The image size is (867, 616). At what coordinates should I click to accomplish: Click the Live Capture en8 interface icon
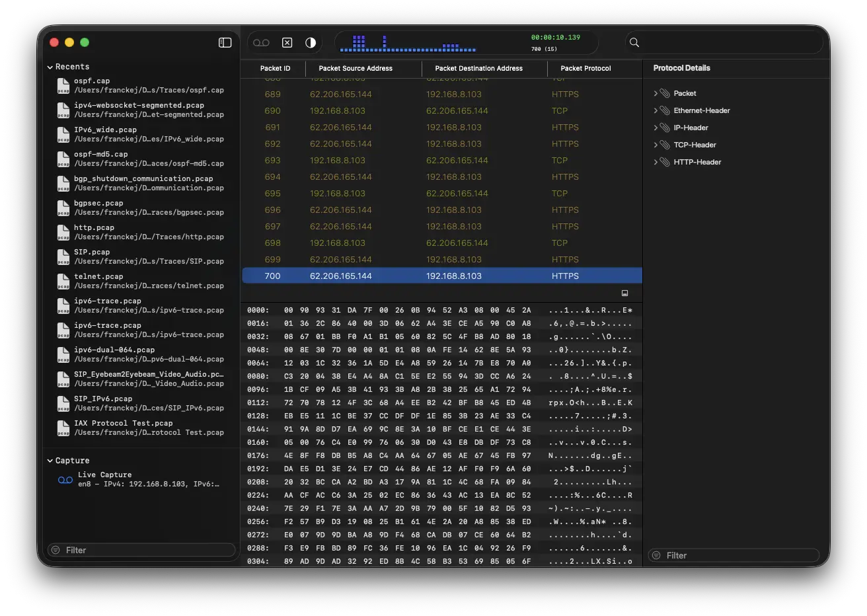pyautogui.click(x=64, y=479)
